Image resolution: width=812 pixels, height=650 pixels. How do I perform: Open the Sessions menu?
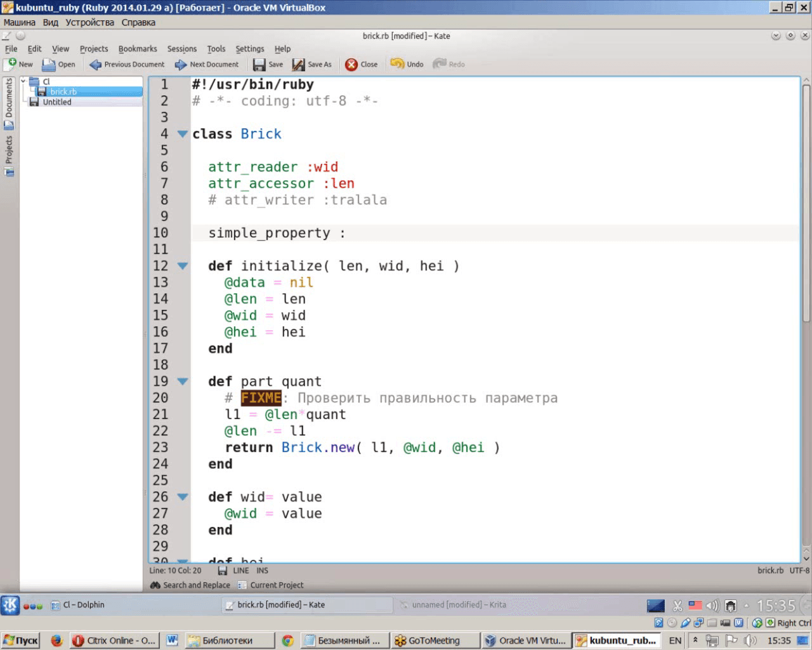tap(182, 49)
